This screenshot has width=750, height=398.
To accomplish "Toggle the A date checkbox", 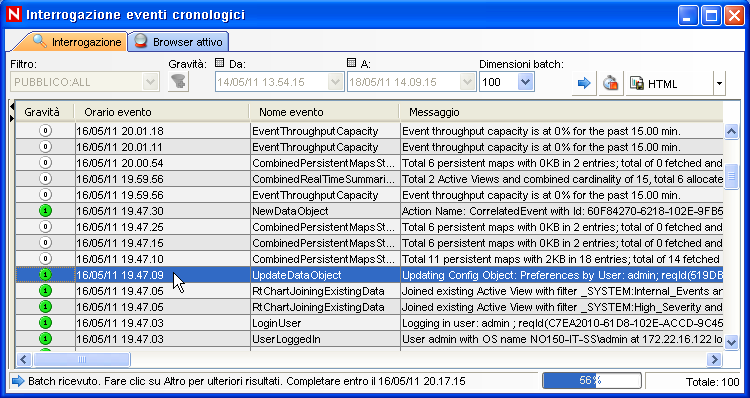I will point(351,62).
